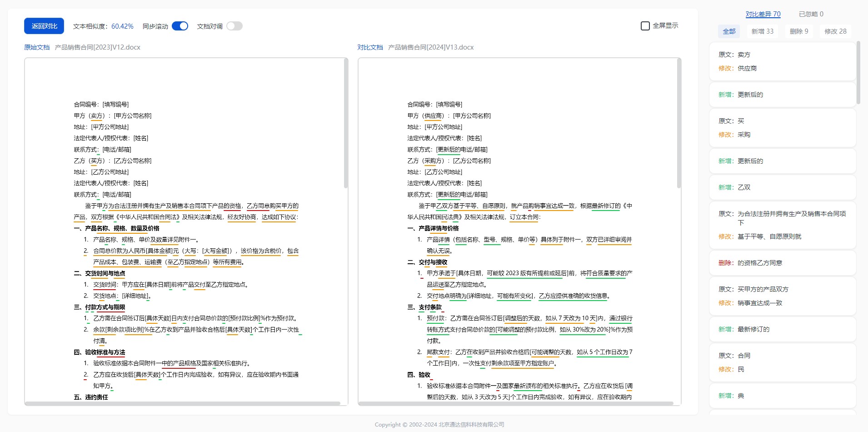Click the 返回对比 button
Viewport: 868px width, 432px height.
pos(44,26)
